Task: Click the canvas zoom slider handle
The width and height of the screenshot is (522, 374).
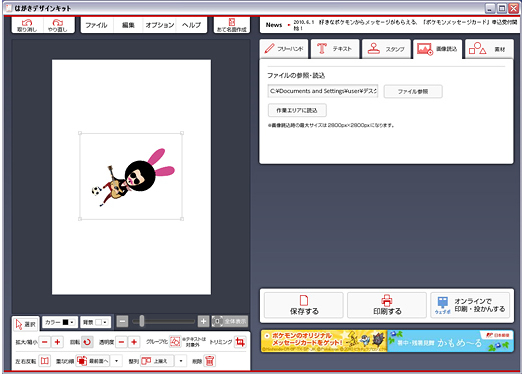Action: click(142, 321)
